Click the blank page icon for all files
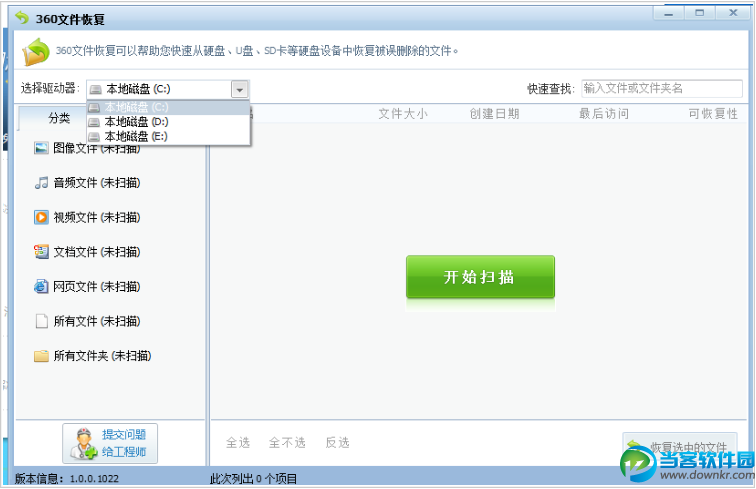This screenshot has height=489, width=756. point(41,321)
